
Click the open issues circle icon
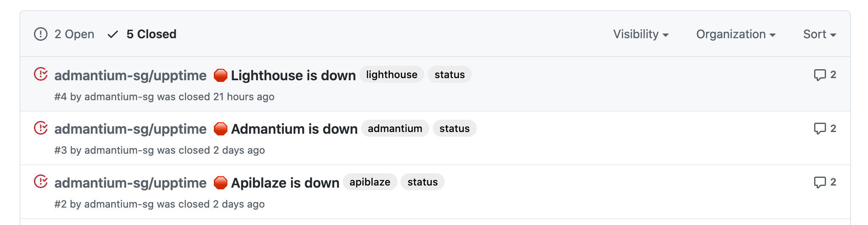pos(41,34)
